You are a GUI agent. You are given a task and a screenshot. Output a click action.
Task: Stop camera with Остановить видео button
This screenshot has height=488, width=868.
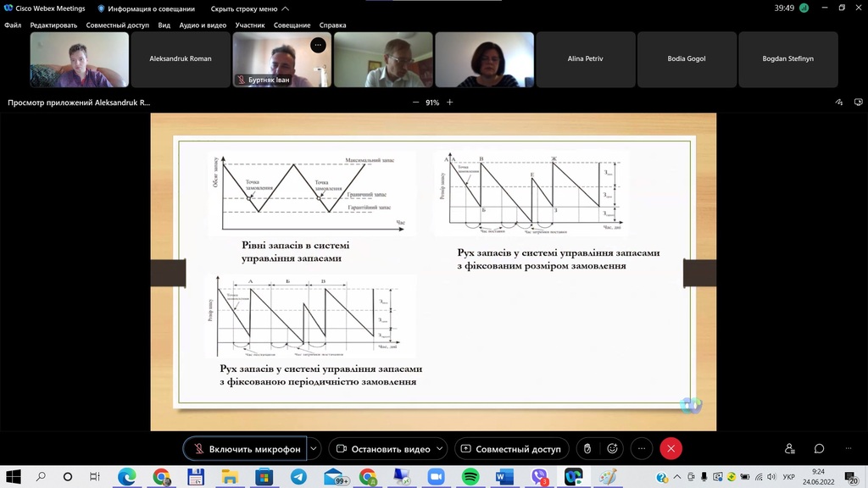click(x=383, y=449)
